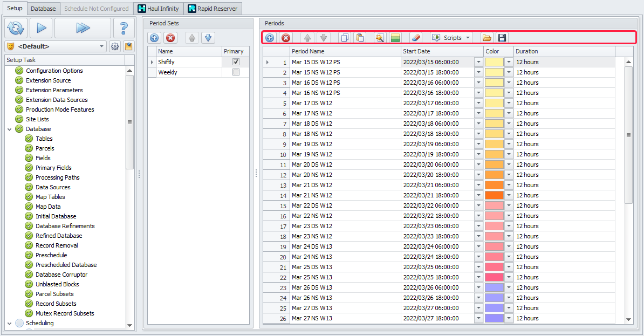This screenshot has height=336, width=644.
Task: Copy periods using the copy icon
Action: tap(345, 38)
